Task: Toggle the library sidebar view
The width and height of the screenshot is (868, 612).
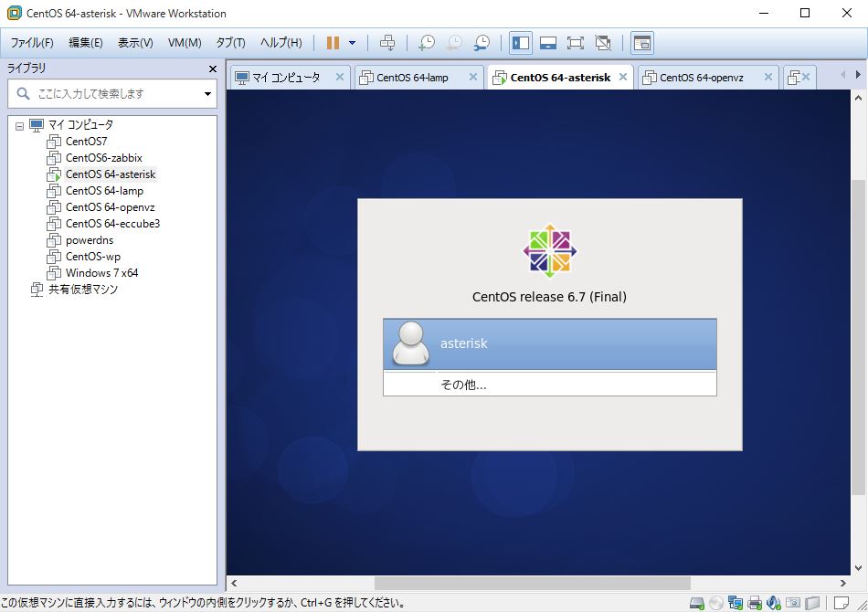Action: point(521,43)
